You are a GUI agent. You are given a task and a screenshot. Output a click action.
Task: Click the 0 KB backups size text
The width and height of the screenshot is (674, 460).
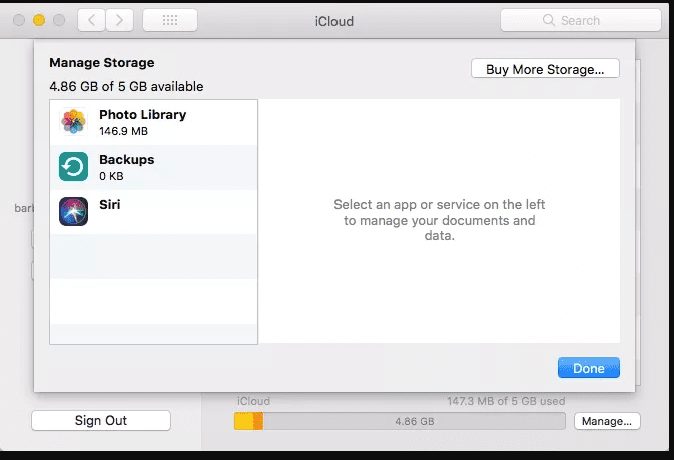point(111,176)
